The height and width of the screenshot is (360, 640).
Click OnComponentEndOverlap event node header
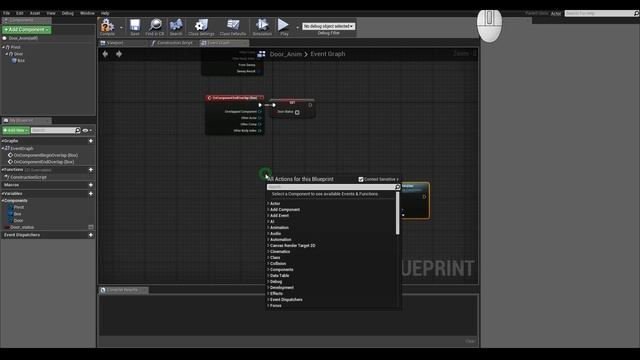coord(235,98)
